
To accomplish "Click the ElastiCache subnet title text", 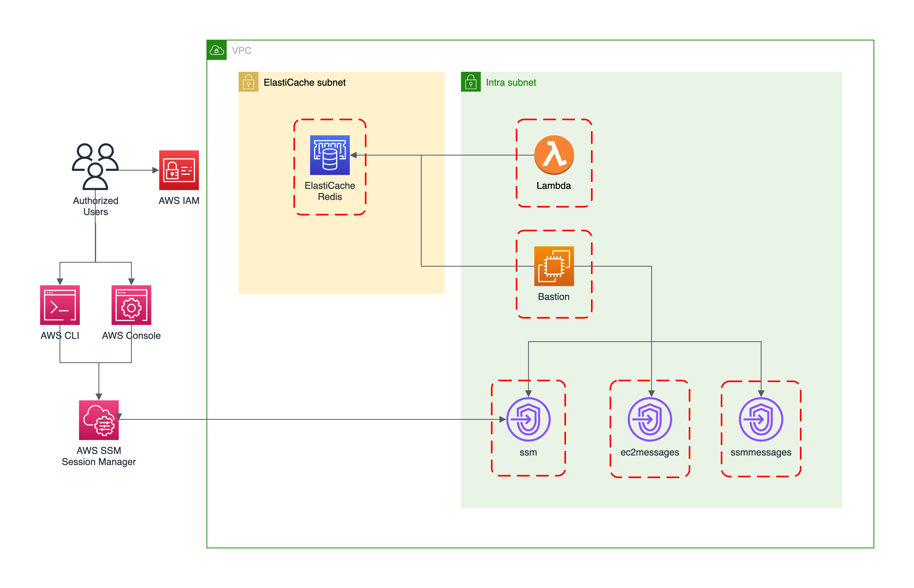I will pos(305,83).
